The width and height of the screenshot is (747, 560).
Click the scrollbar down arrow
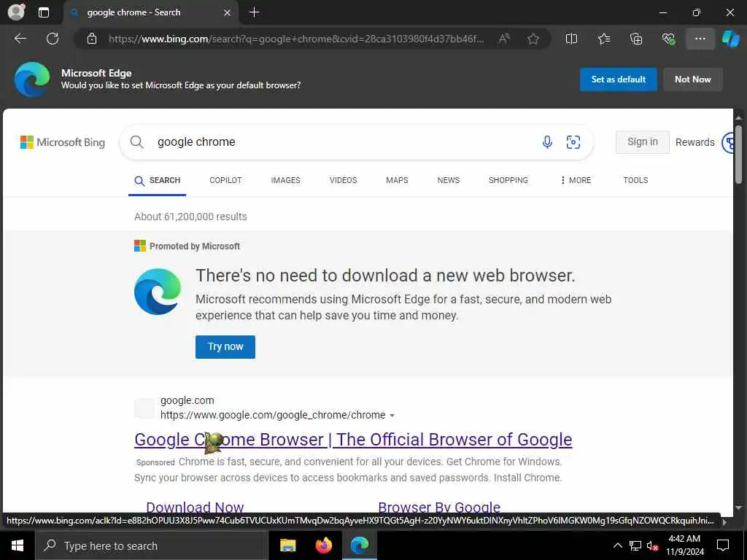click(738, 508)
